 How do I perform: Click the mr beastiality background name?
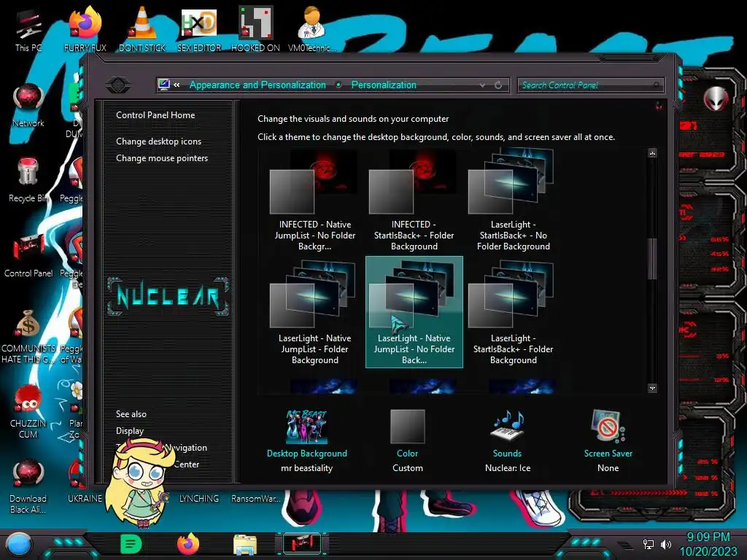[x=307, y=468]
